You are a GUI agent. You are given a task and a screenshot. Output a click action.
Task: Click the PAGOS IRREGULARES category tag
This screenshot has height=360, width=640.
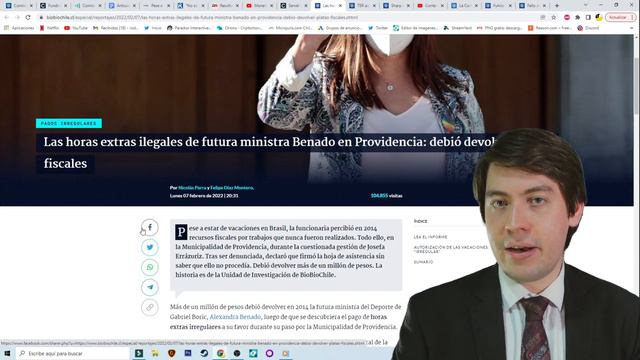coord(69,123)
